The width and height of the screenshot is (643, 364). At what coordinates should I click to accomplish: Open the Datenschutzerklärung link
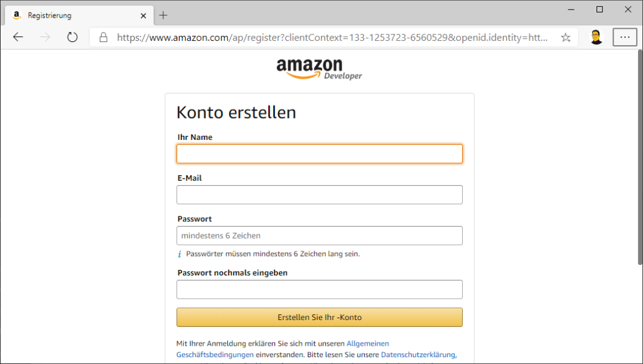(421, 354)
